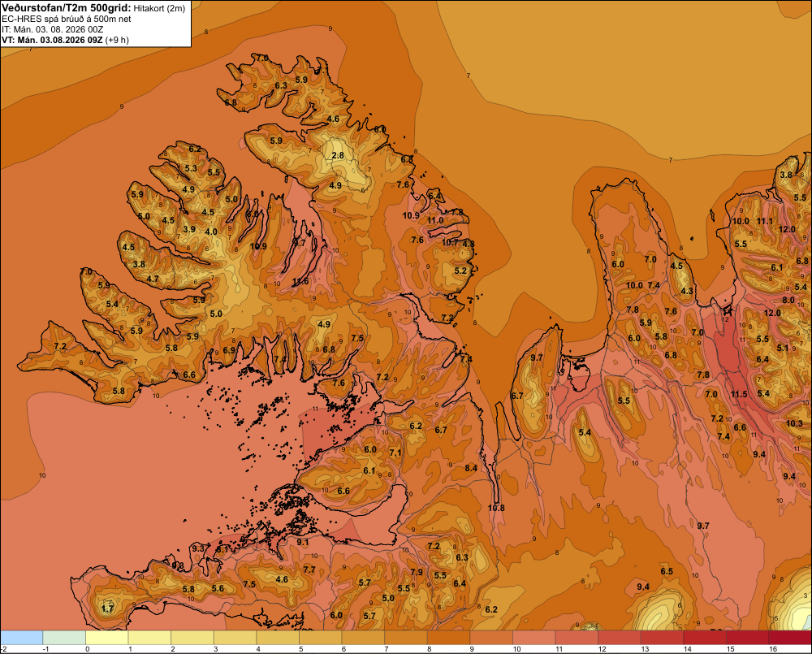Viewport: 812px width, 654px height.
Task: Click the IT initial time line
Action: pyautogui.click(x=52, y=29)
